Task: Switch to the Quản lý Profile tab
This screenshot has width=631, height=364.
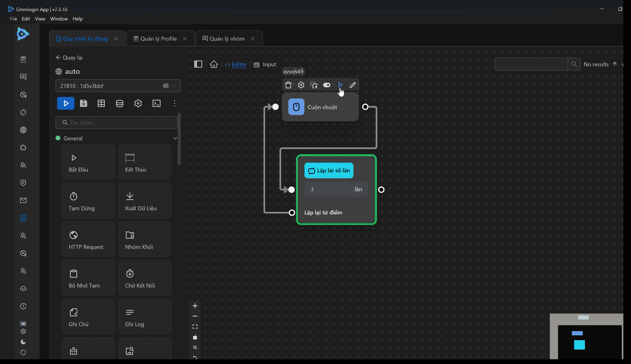Action: (158, 38)
